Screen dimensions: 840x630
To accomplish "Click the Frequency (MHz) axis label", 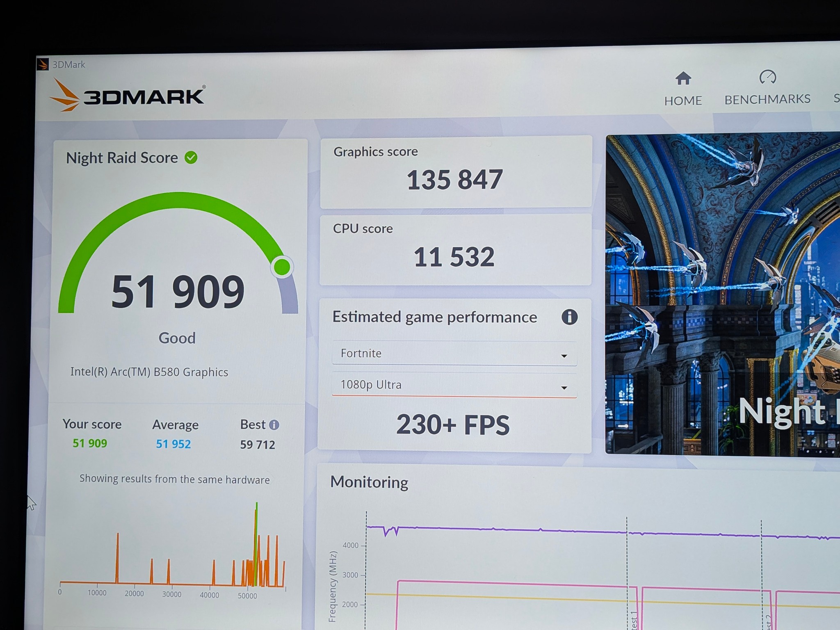I will (x=332, y=587).
